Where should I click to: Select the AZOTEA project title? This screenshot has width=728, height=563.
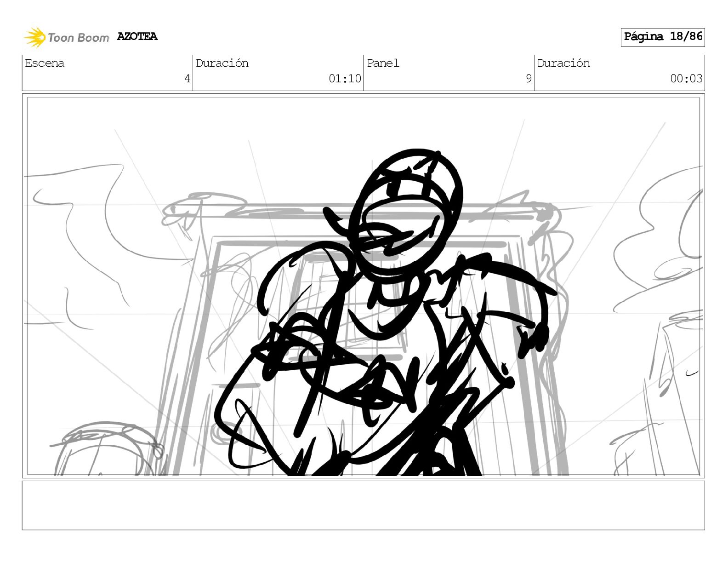(137, 36)
